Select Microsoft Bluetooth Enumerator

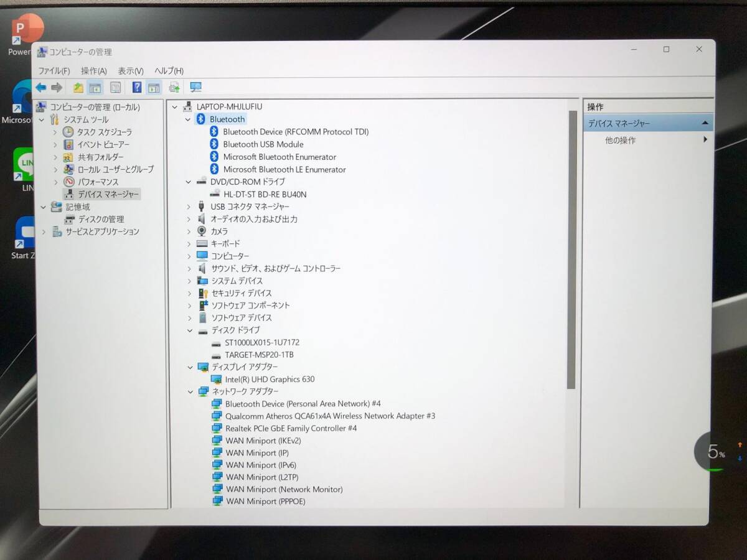tap(280, 157)
